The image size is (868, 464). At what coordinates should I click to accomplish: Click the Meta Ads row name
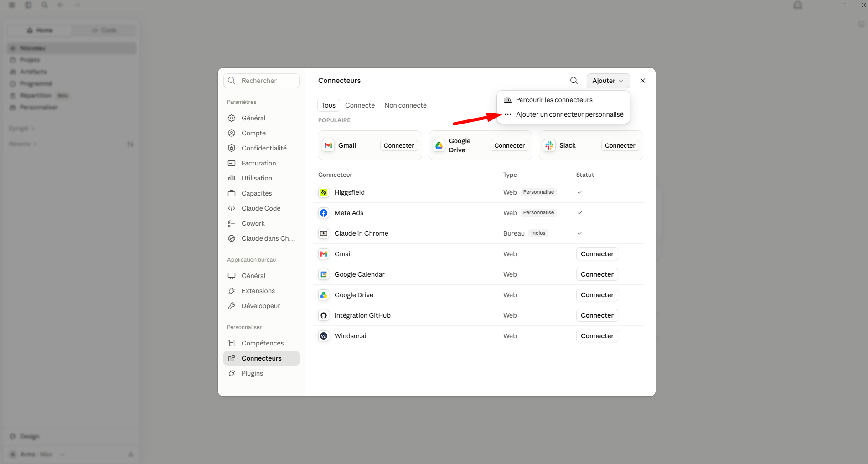point(349,213)
